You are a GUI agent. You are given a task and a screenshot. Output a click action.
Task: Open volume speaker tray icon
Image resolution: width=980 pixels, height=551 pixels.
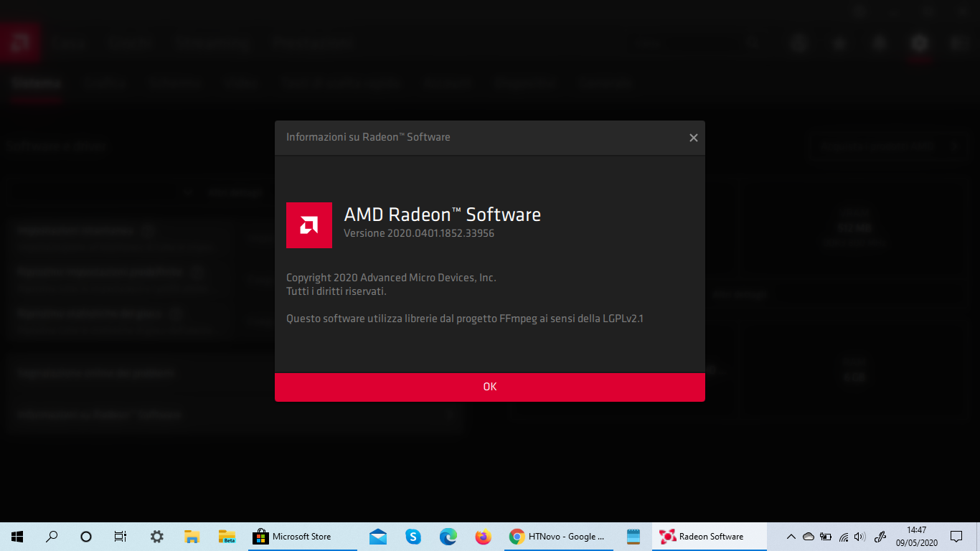tap(860, 537)
